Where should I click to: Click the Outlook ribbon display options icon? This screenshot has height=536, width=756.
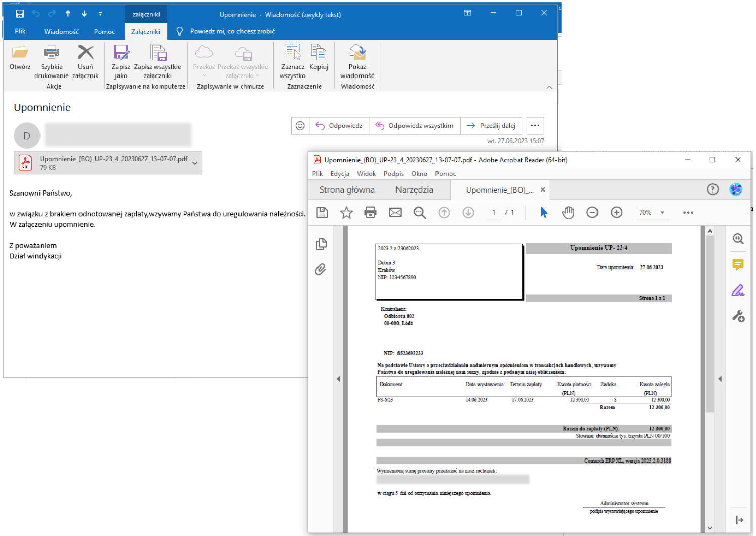(467, 13)
